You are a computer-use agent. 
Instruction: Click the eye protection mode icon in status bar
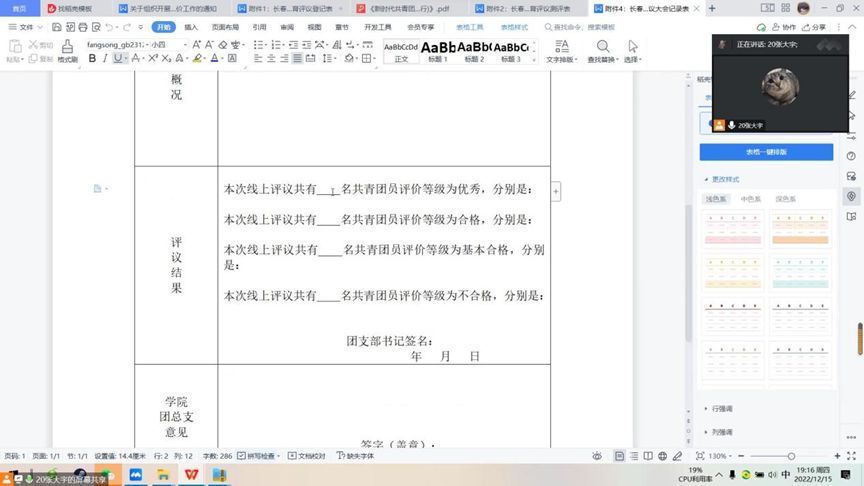pyautogui.click(x=597, y=456)
